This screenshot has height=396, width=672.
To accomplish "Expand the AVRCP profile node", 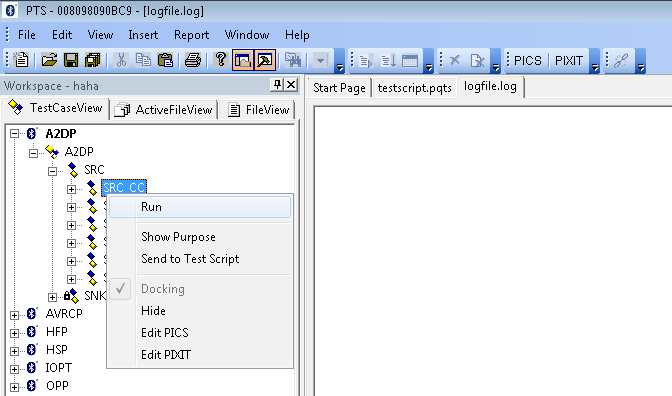I will pyautogui.click(x=14, y=315).
